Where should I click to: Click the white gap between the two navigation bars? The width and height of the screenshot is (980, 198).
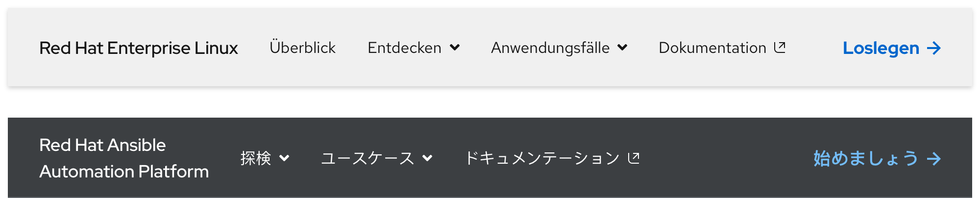[x=490, y=102]
